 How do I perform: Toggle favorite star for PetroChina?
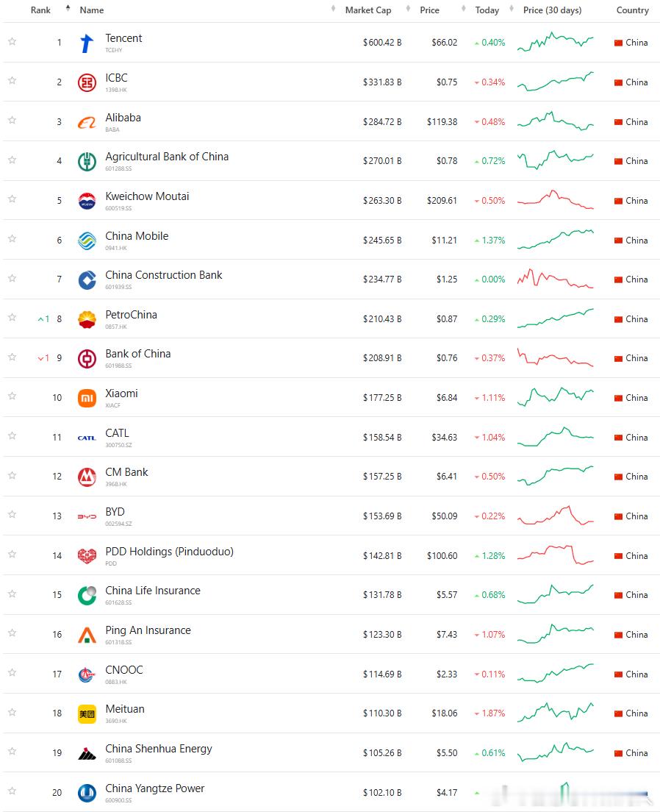click(12, 318)
